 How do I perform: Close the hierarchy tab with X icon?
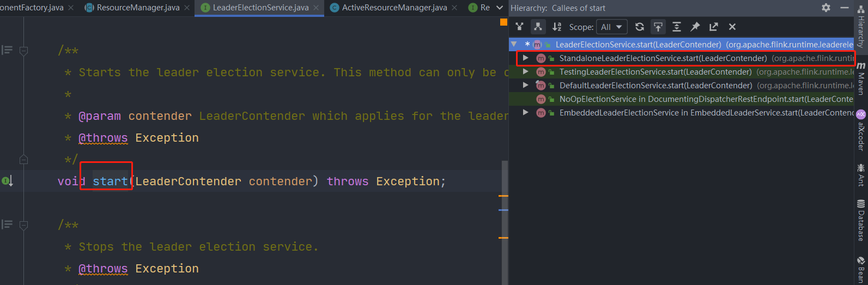click(x=732, y=27)
